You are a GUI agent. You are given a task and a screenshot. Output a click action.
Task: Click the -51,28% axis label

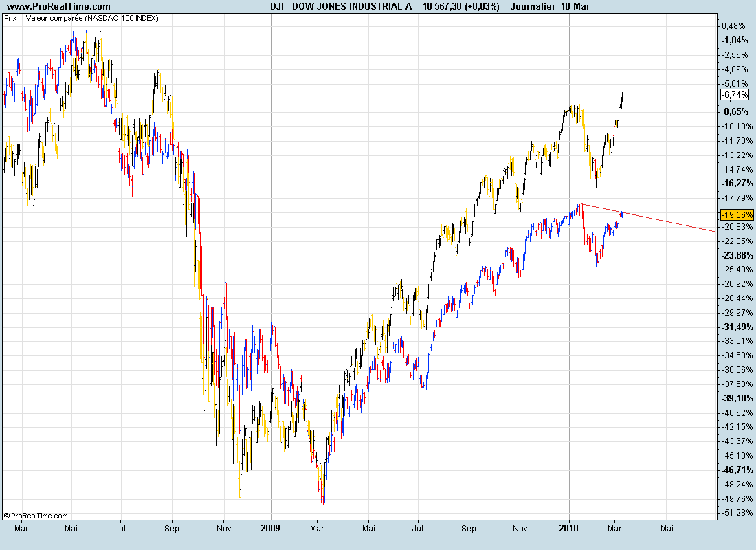tap(737, 513)
